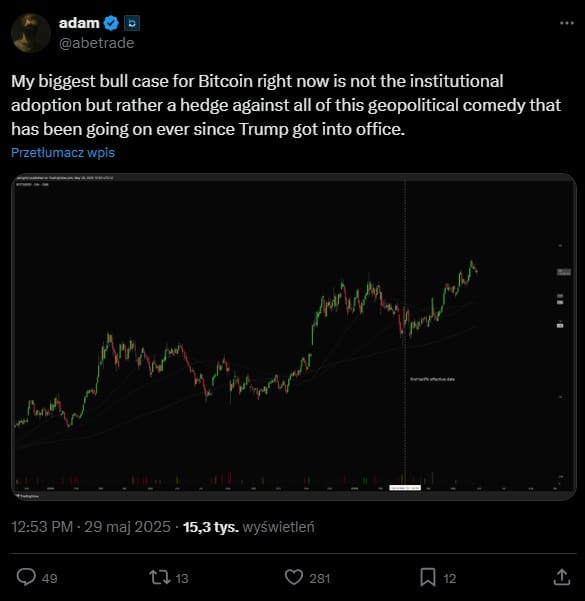Image resolution: width=585 pixels, height=601 pixels.
Task: Bookmark the post with bookmark icon
Action: pyautogui.click(x=428, y=577)
